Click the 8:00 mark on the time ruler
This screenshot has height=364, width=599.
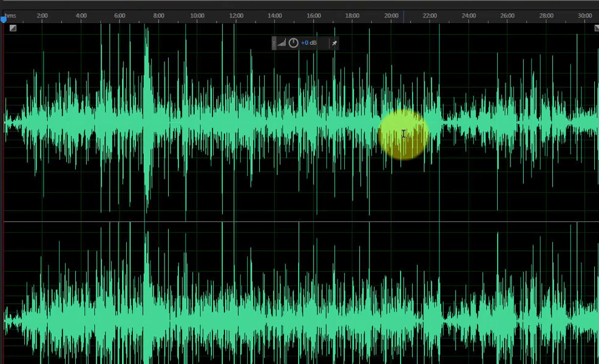[158, 15]
